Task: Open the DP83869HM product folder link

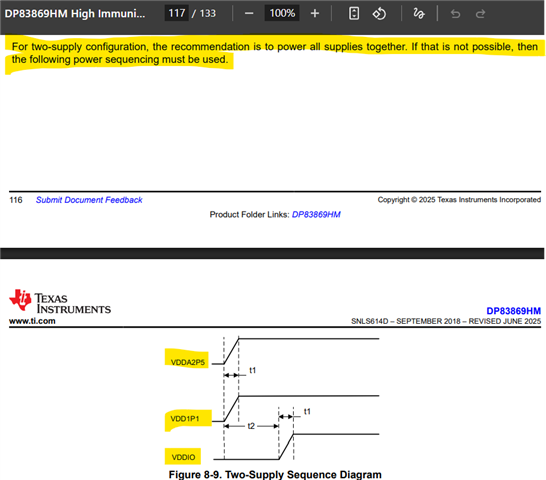Action: pos(316,215)
